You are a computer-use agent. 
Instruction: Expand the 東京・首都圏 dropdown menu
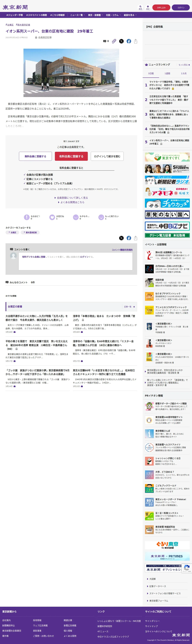coord(95,15)
